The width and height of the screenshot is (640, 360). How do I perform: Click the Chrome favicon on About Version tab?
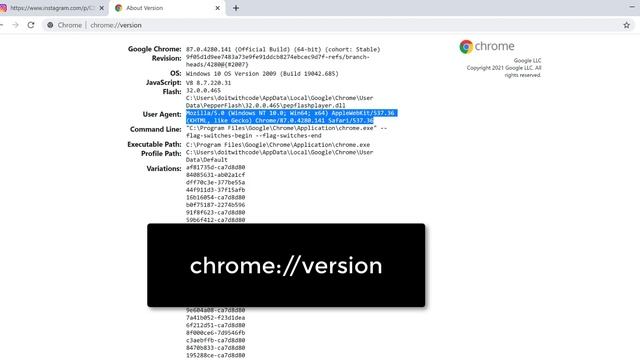tap(118, 8)
